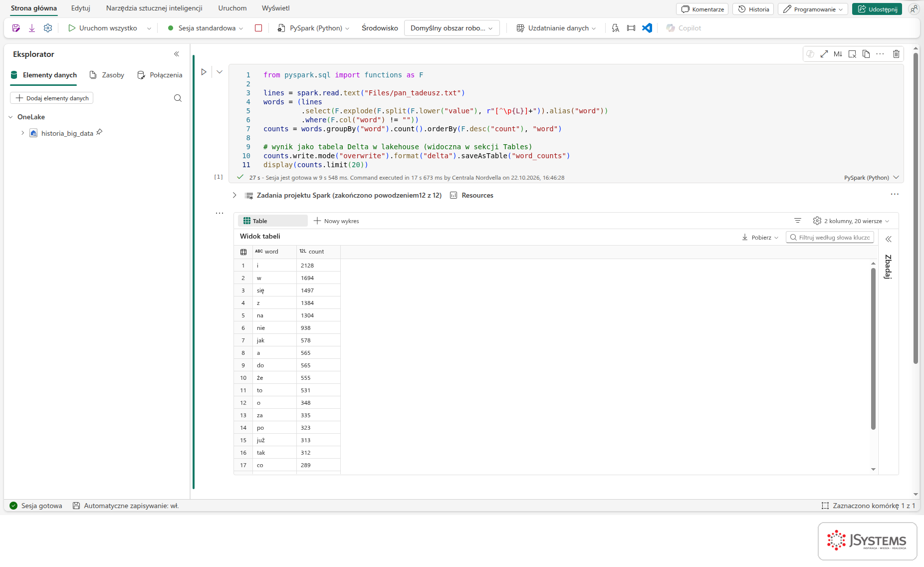Screen dimensions: 924x567
Task: Click the download notebook icon in the toolbar
Action: tap(32, 28)
